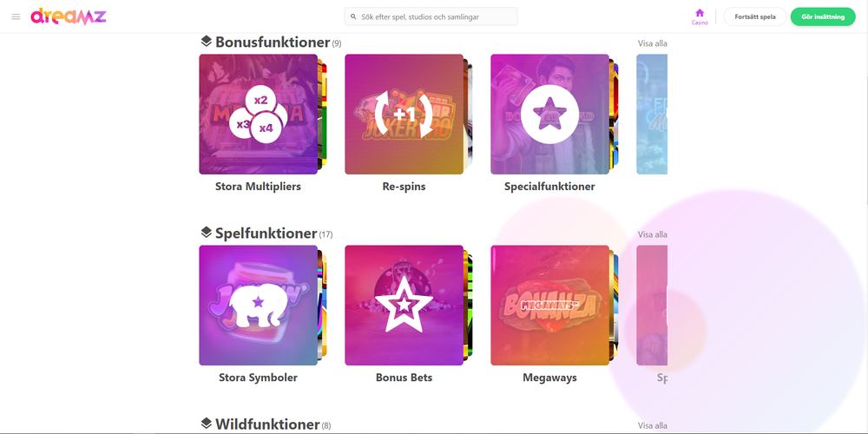The image size is (868, 434).
Task: Open the Stora Multipliers collection tile
Action: point(259,114)
